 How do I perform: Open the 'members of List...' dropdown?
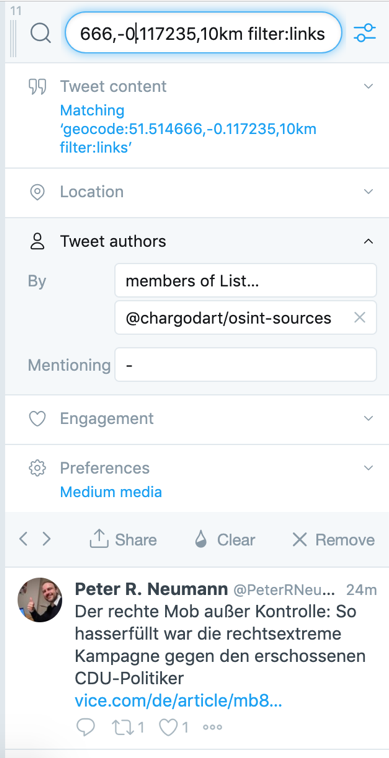coord(245,280)
